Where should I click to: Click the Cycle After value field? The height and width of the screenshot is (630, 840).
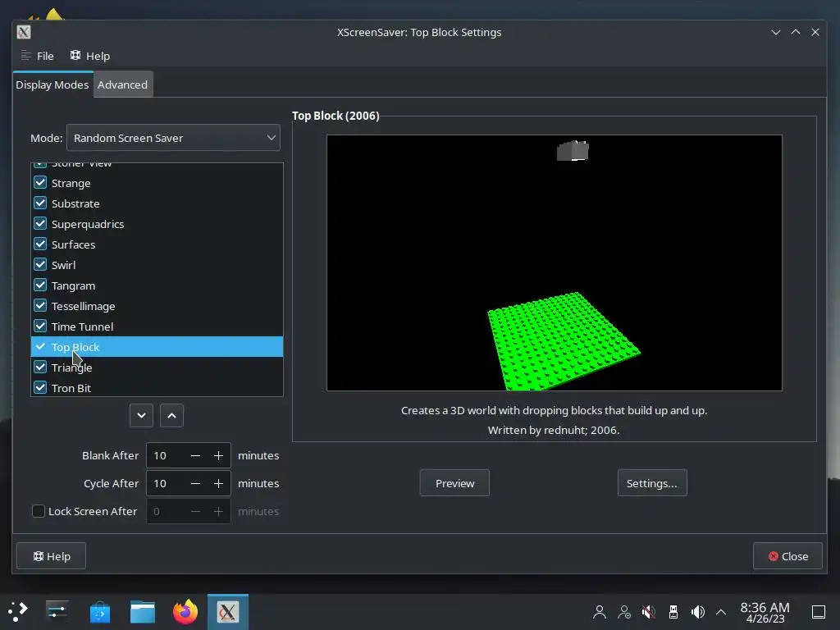tap(166, 483)
